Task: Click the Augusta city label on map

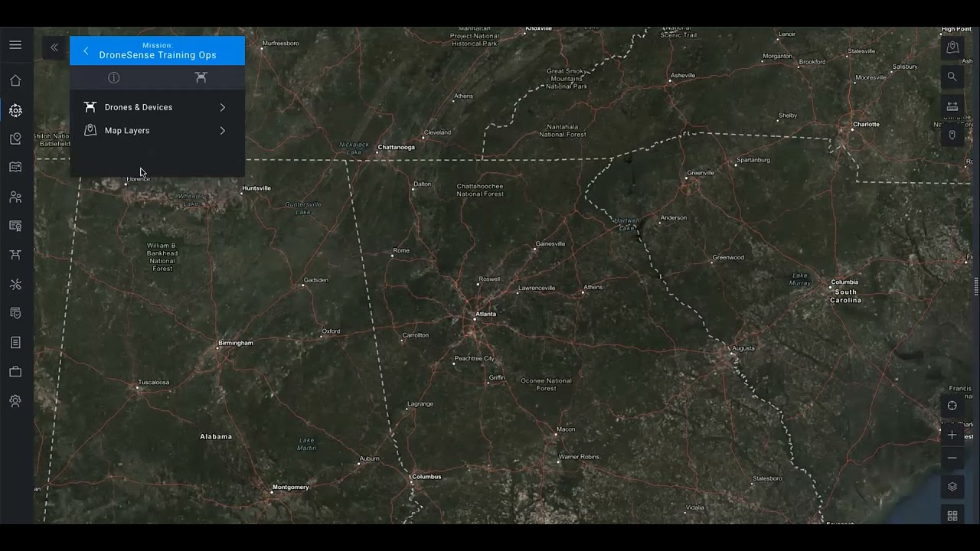Action: [743, 348]
